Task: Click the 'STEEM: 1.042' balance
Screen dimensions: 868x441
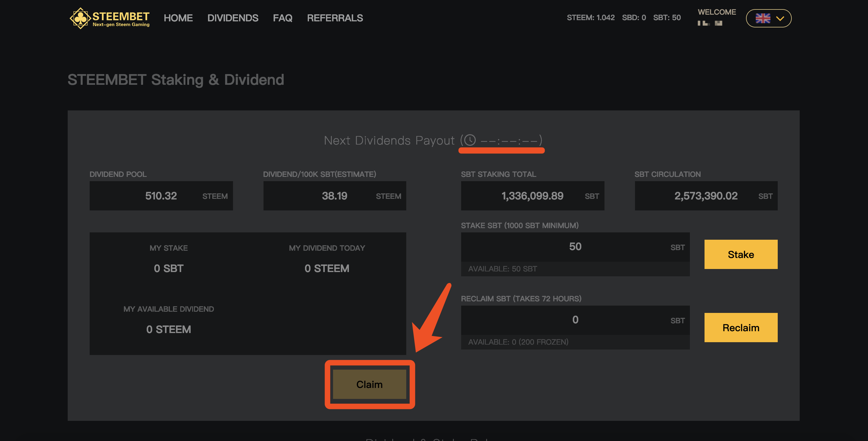Action: pyautogui.click(x=591, y=17)
